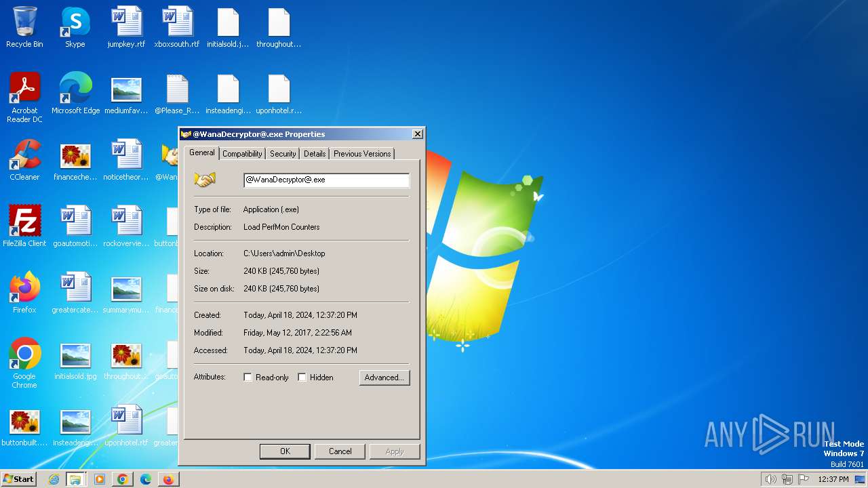Screen dimensions: 868x488
Task: Select the Acrobat Reader DC shortcut
Action: coord(24,98)
